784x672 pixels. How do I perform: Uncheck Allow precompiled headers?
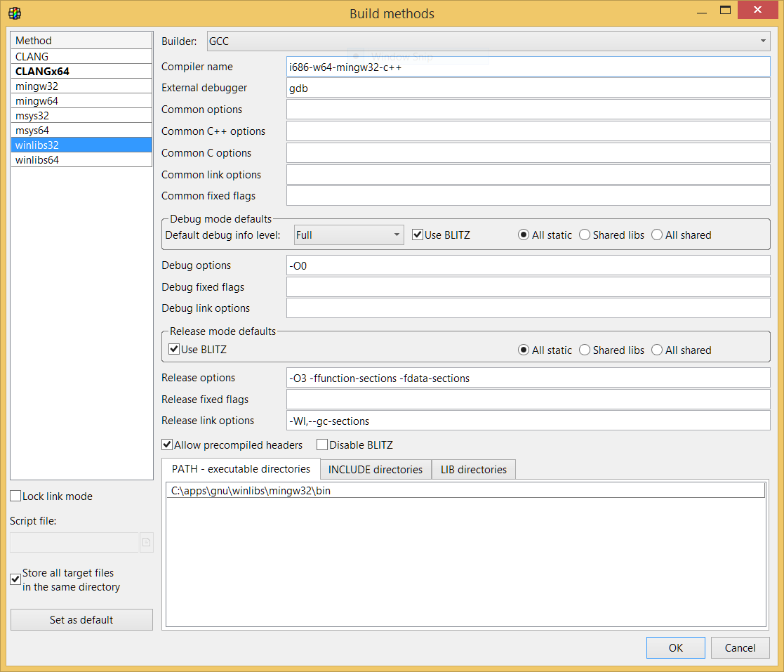pyautogui.click(x=167, y=444)
